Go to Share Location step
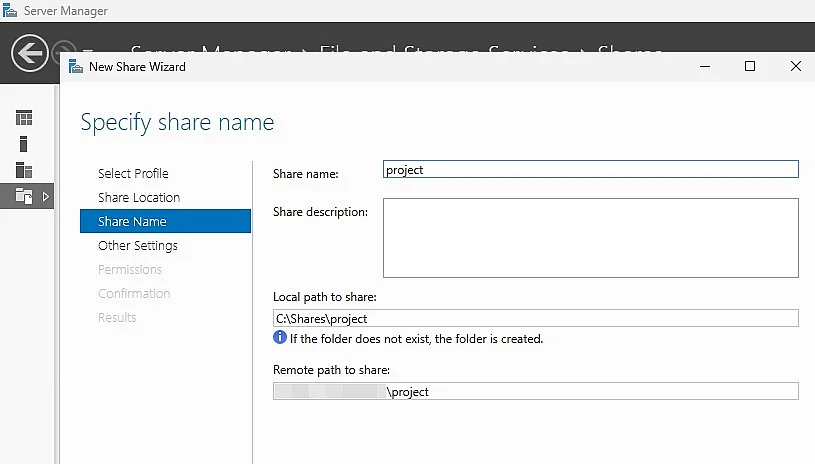 pos(139,197)
